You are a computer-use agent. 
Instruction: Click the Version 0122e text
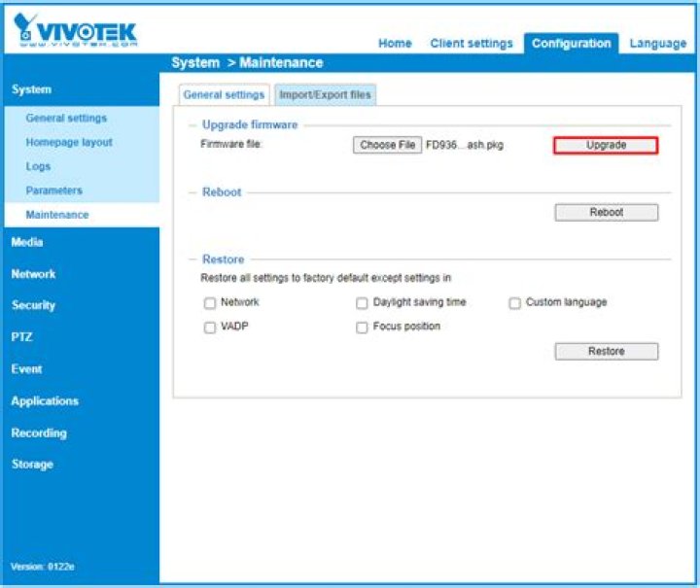(x=43, y=567)
